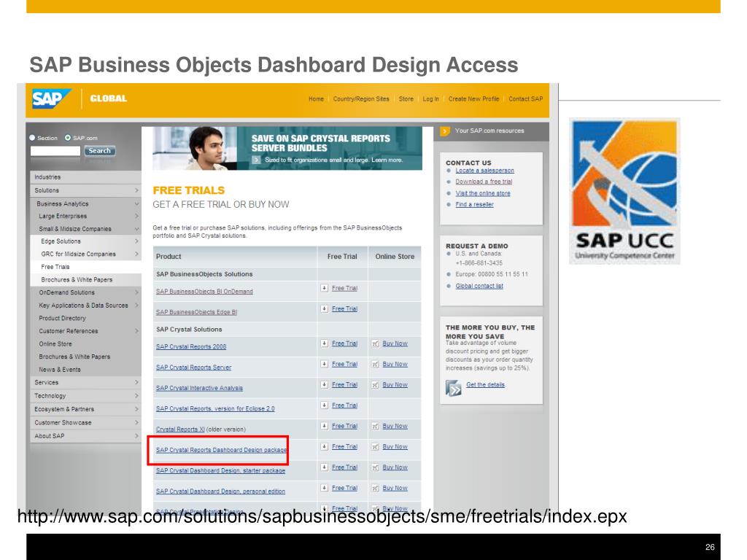Click download icon beside SAP Crystal Reports 2008

pyautogui.click(x=324, y=343)
